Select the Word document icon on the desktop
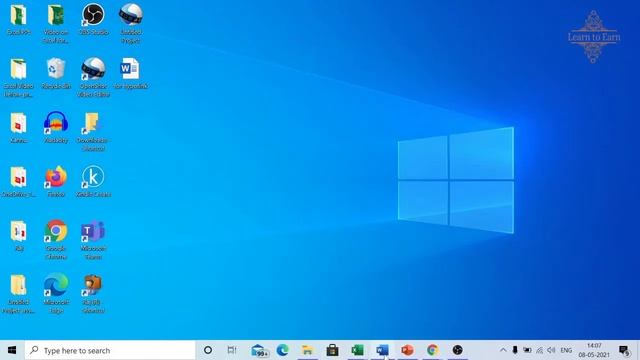 (131, 73)
